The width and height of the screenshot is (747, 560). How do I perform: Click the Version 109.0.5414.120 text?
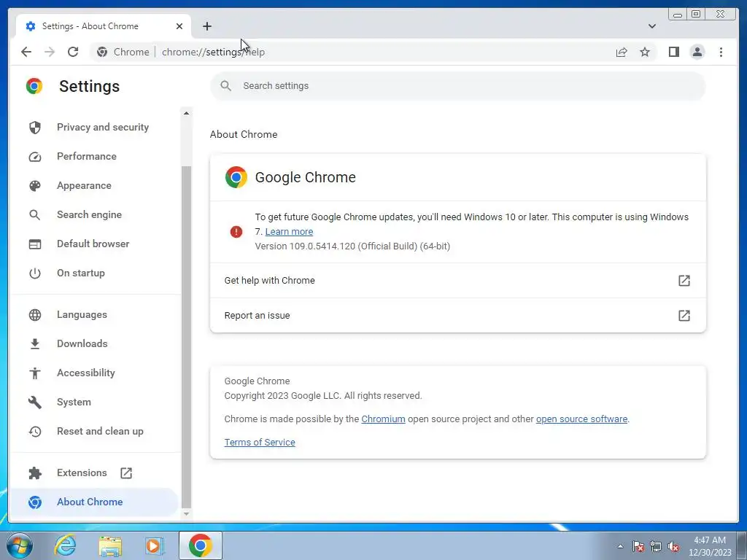coord(352,246)
